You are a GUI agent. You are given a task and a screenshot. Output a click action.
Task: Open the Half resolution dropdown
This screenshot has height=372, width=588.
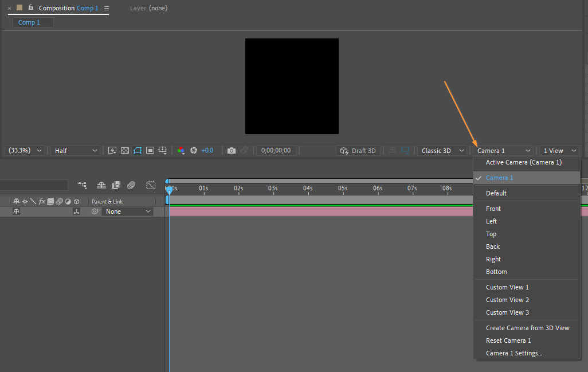point(76,151)
